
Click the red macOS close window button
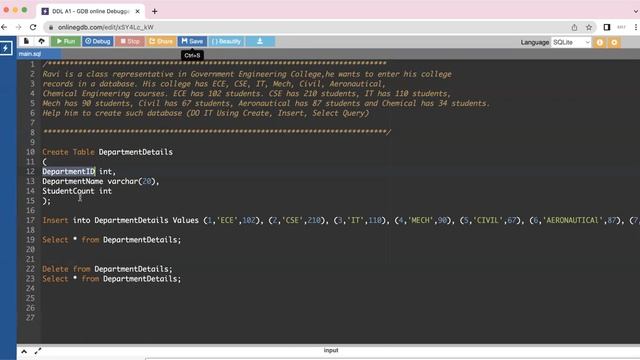coord(6,10)
